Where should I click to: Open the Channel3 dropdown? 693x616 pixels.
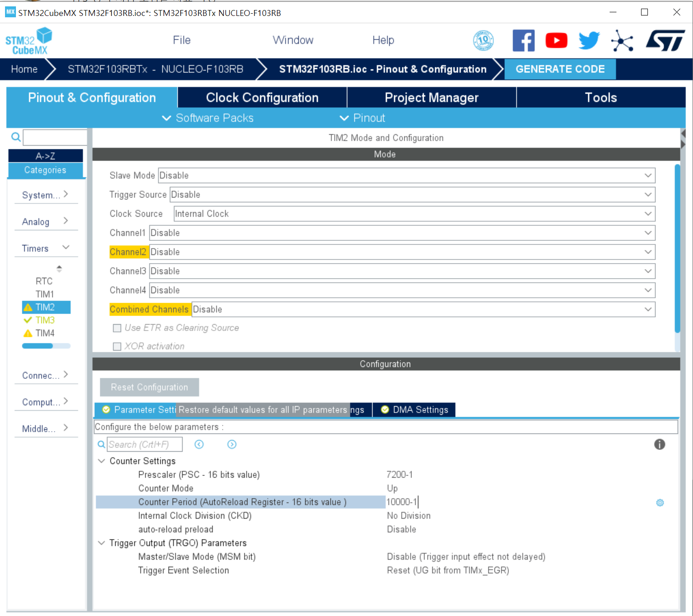coord(402,271)
